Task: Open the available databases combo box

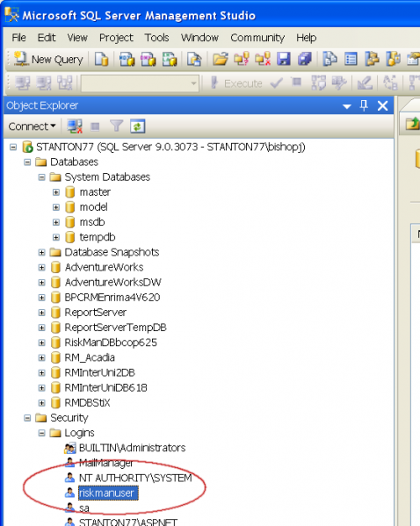Action: [x=140, y=83]
